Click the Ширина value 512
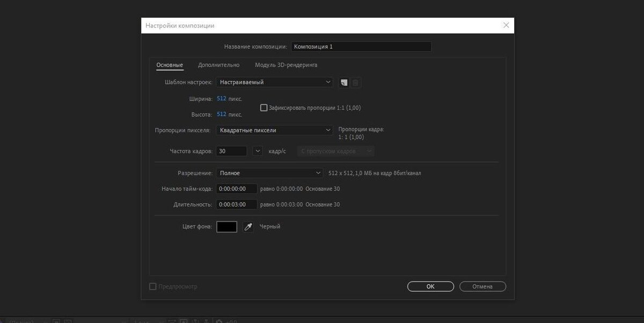Image resolution: width=644 pixels, height=323 pixels. [x=222, y=99]
